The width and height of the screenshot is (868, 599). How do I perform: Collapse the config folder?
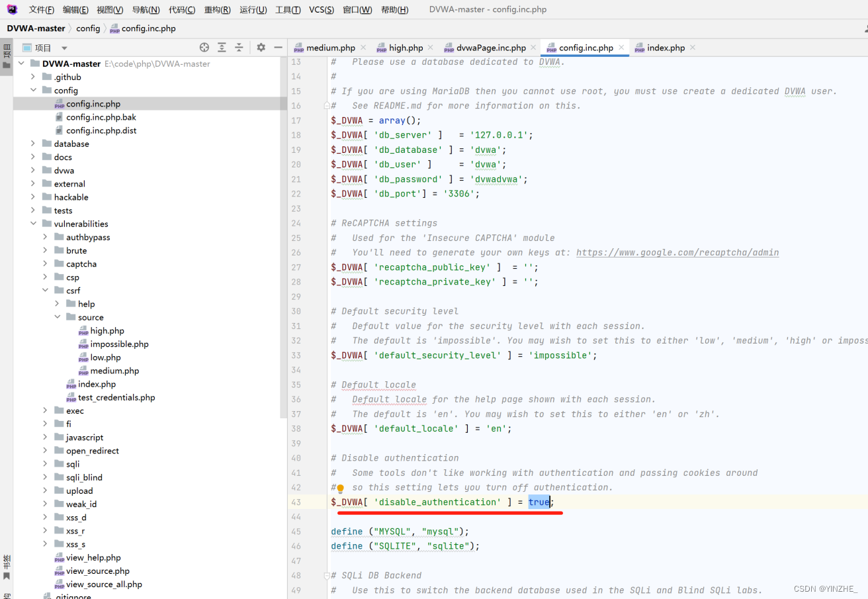click(x=34, y=91)
